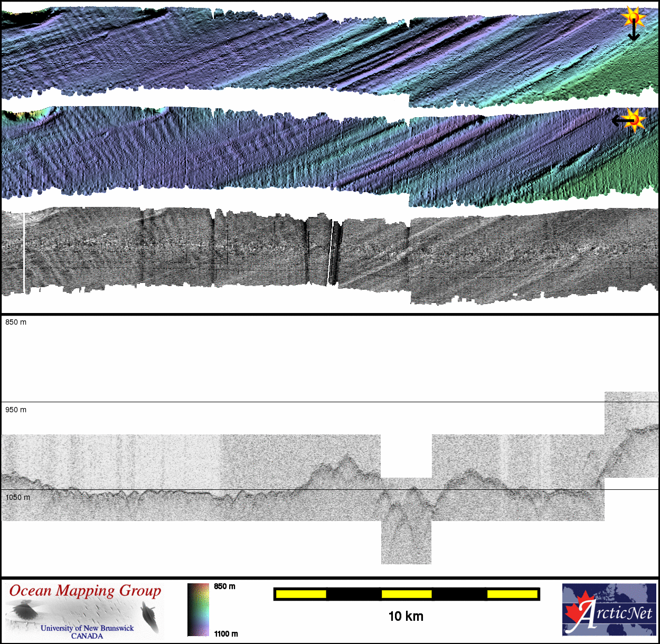The height and width of the screenshot is (644, 660).
Task: Click the 850 m depth axis label
Action: 16,322
